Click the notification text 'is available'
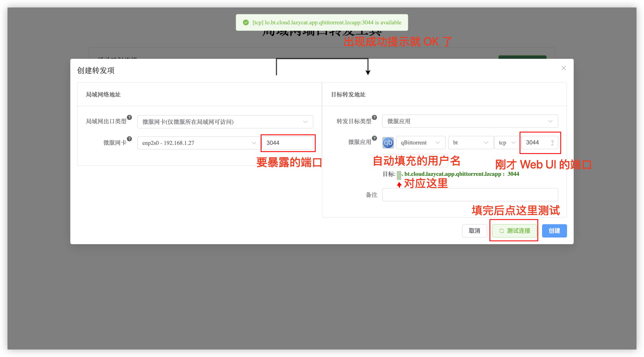This screenshot has height=357, width=644. tap(388, 22)
